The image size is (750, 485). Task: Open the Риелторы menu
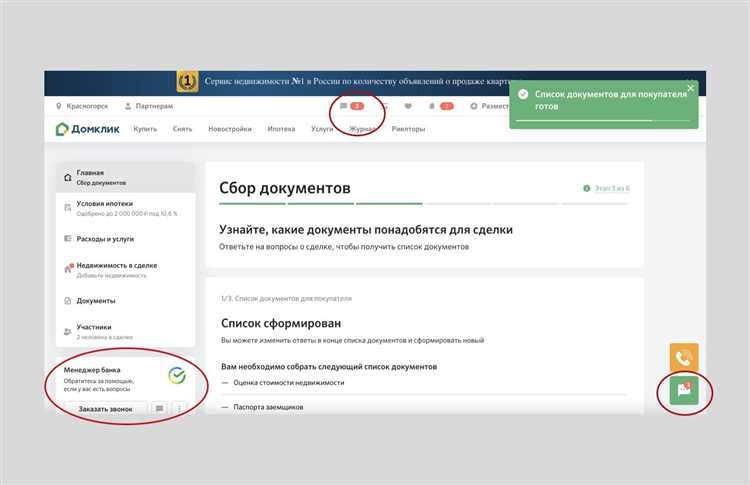pyautogui.click(x=408, y=129)
